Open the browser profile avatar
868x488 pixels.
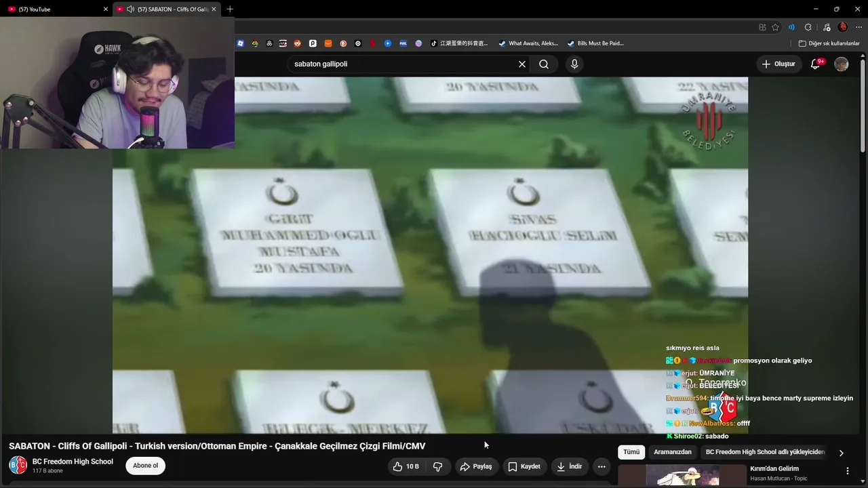click(x=843, y=27)
